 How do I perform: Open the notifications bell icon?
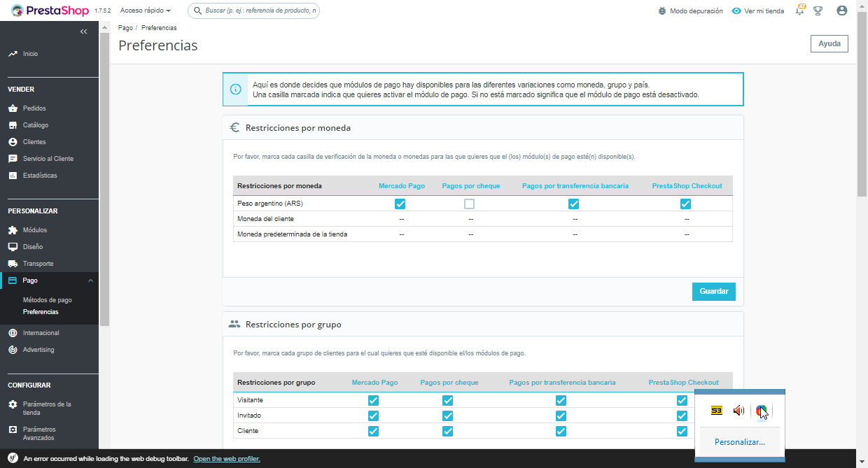[x=800, y=10]
